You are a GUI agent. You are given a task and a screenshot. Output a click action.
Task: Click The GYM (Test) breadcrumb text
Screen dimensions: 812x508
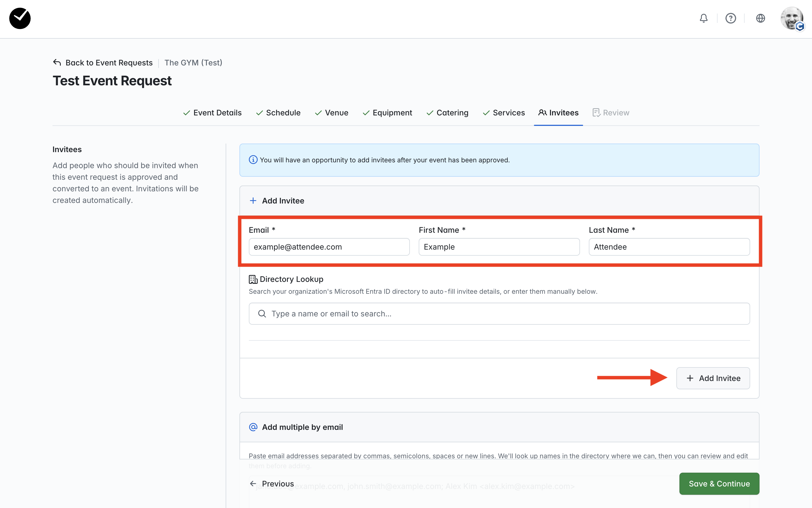coord(193,62)
